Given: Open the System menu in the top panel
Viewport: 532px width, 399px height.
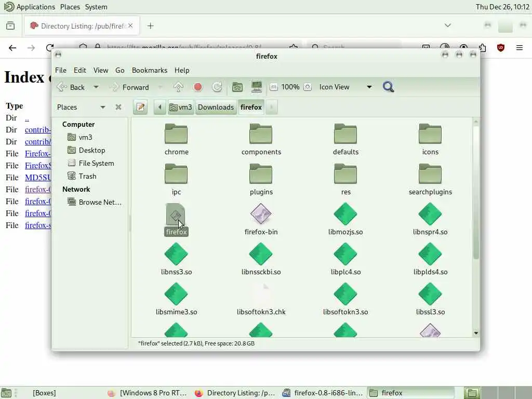Looking at the screenshot, I should click(96, 7).
